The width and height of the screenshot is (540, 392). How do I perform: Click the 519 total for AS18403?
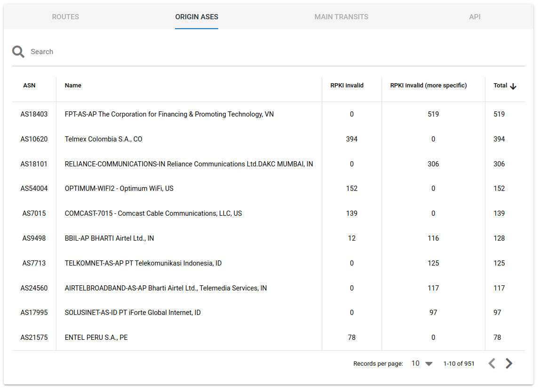(499, 114)
